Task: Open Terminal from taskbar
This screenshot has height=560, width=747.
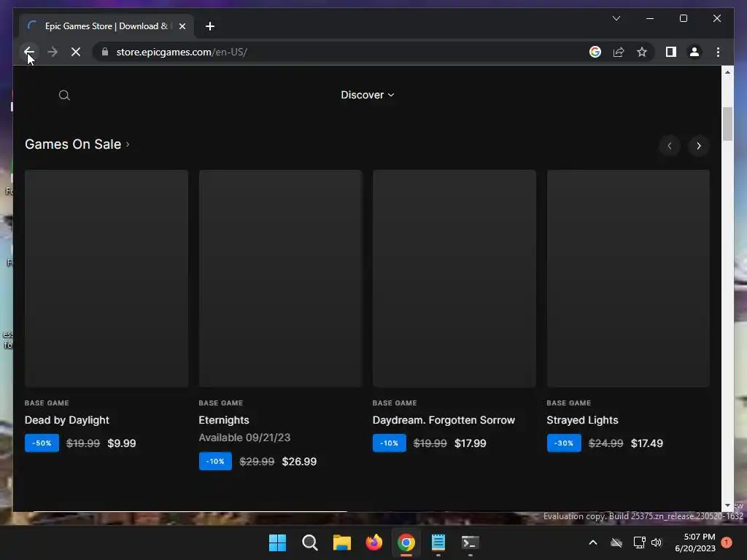Action: (x=471, y=542)
